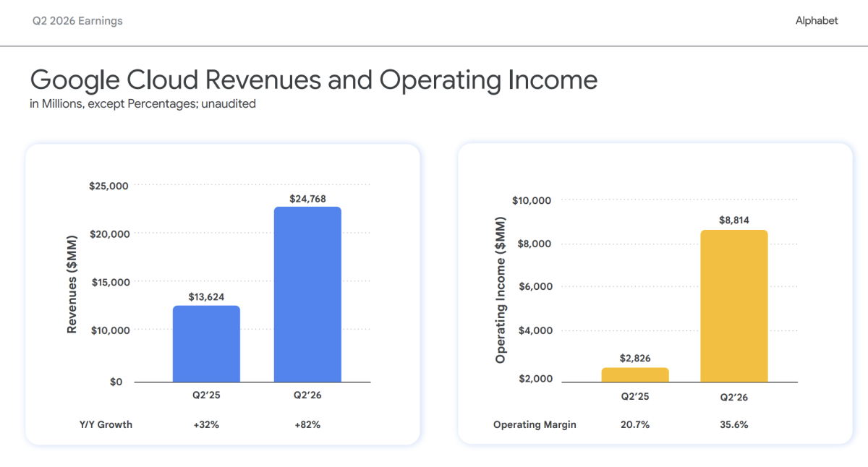Click the 35.6% operating margin value
868x467 pixels.
(x=733, y=424)
